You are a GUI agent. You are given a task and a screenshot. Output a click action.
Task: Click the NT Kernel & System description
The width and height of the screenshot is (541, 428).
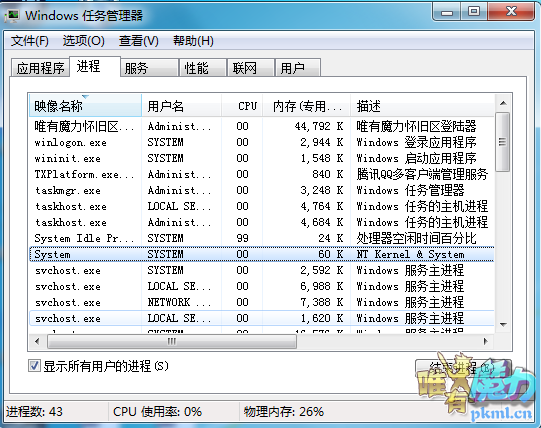tap(410, 254)
